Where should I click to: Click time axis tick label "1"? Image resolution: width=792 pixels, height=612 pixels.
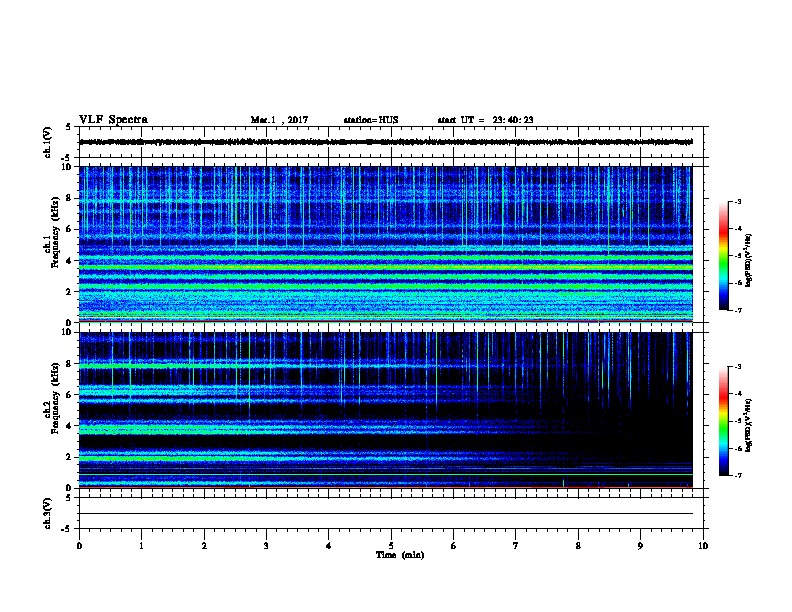click(141, 546)
